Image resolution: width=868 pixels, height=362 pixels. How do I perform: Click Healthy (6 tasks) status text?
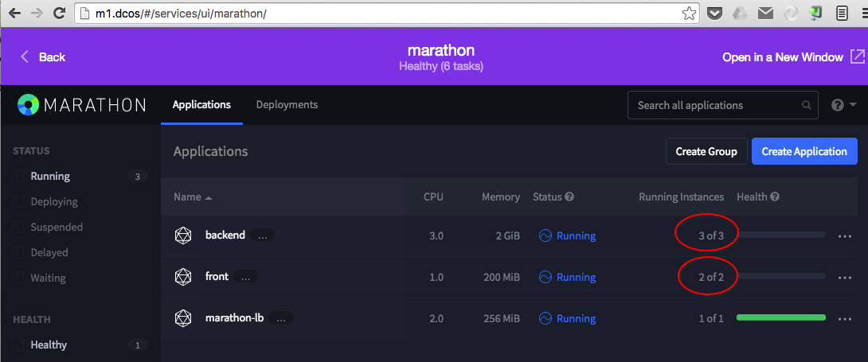point(441,67)
